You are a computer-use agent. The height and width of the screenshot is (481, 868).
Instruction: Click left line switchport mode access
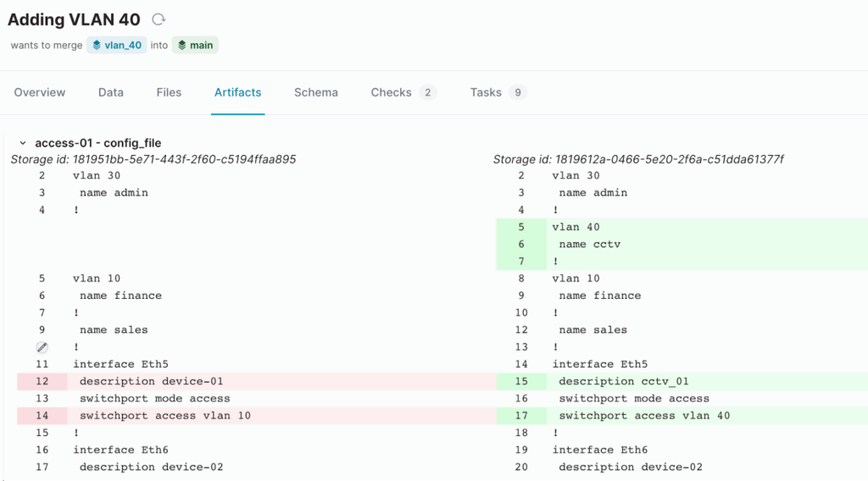(x=154, y=399)
